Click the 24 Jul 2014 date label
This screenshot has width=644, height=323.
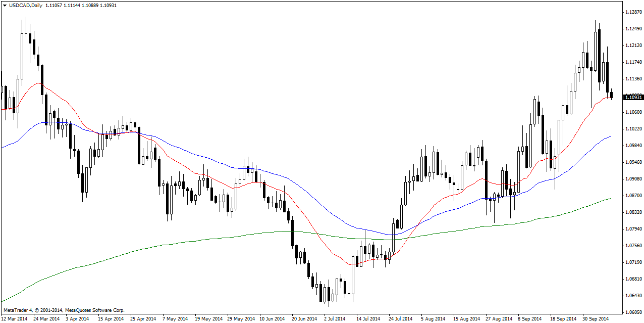pyautogui.click(x=400, y=319)
